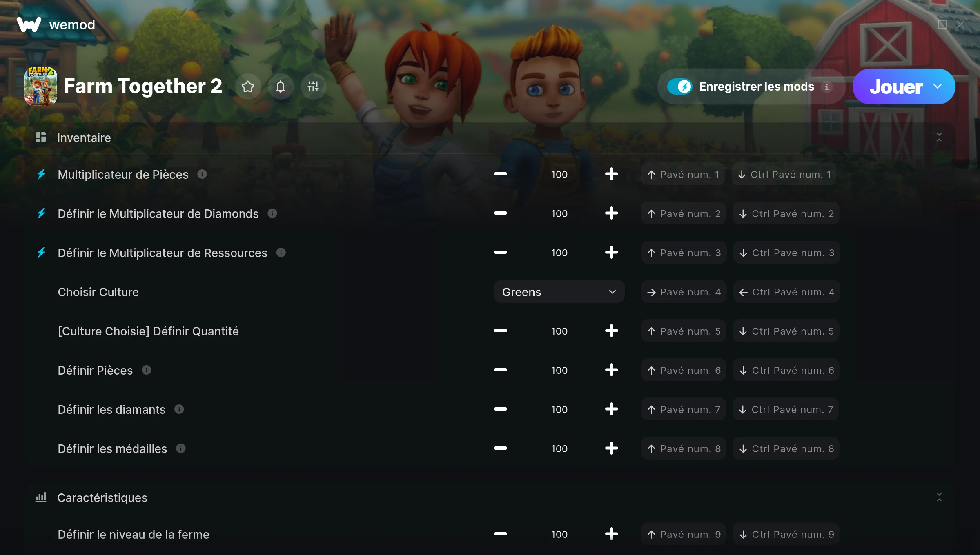Click info icon beside Enregistrer les mods
Screen dimensions: 980x555
[827, 87]
